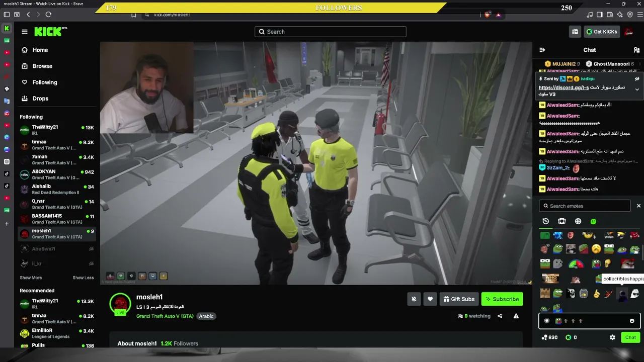
Task: Send the chat message
Action: pos(631,337)
